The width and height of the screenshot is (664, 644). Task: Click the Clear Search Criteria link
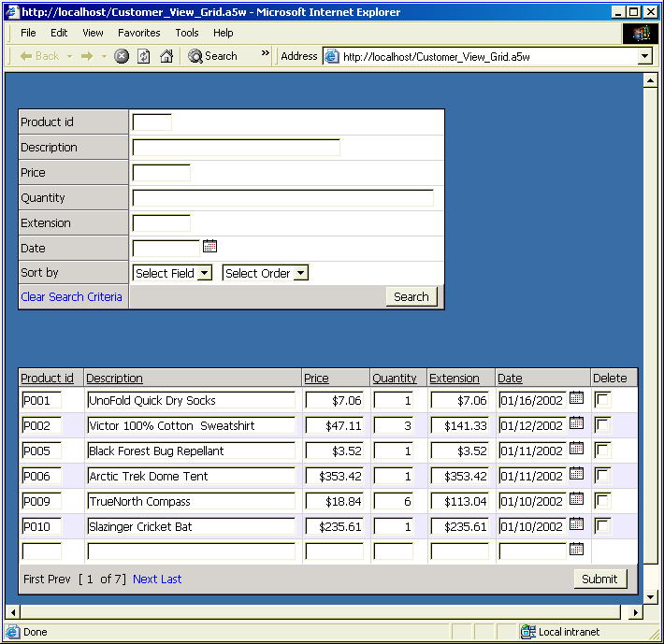point(71,296)
